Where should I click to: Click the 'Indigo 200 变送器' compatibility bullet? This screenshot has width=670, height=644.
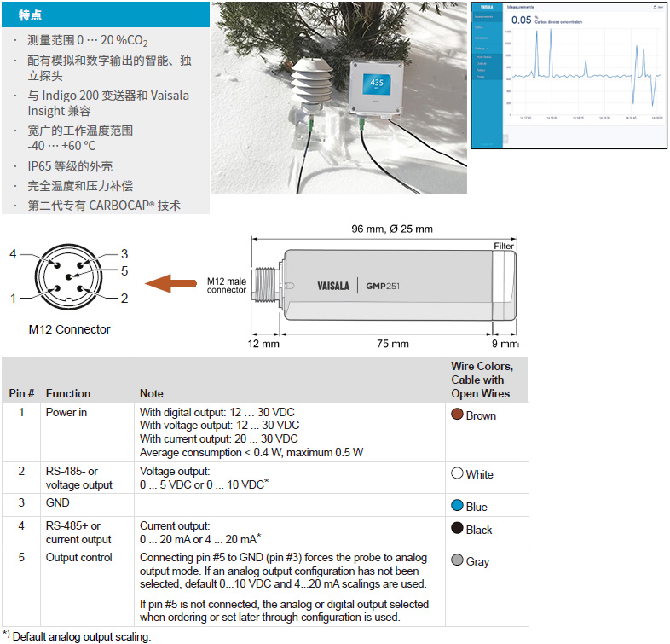click(x=108, y=103)
